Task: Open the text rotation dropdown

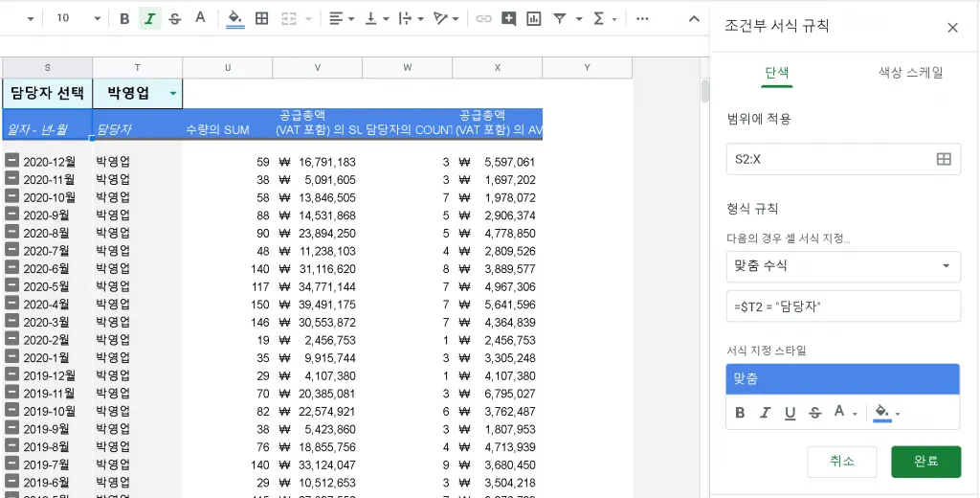Action: (x=446, y=19)
